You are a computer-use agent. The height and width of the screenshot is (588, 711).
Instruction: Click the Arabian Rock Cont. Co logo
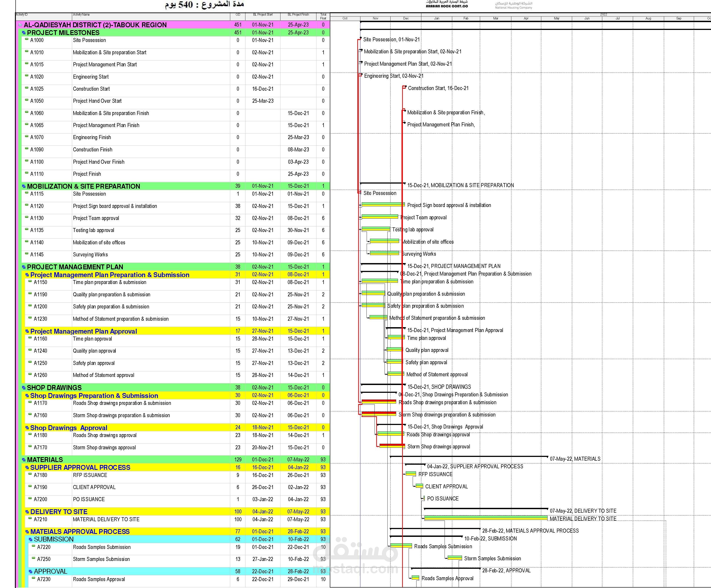447,4
